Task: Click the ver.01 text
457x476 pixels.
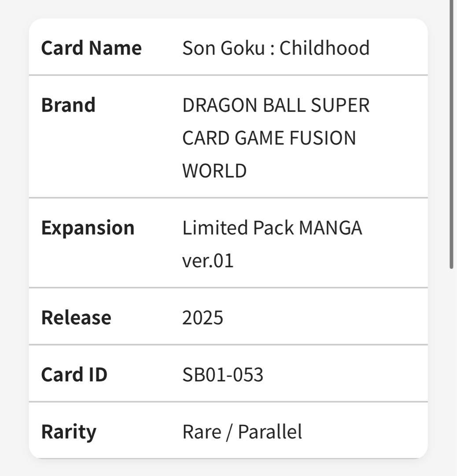Action: [x=207, y=260]
